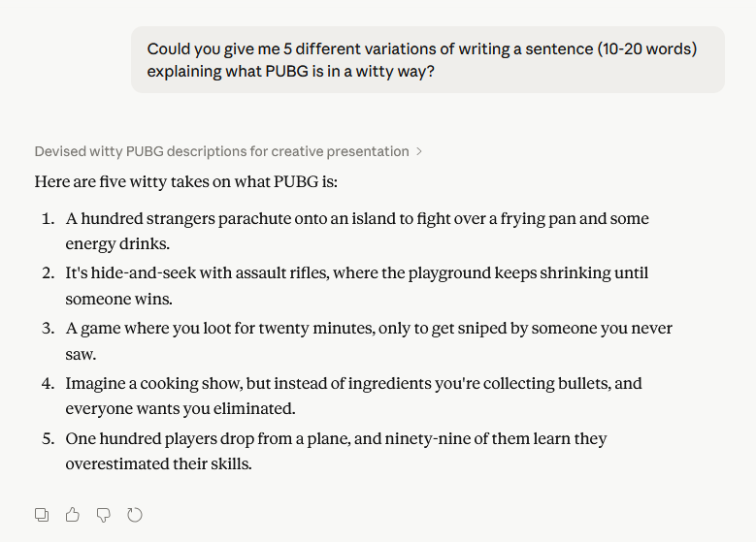Click the words "overestimated their skills" in item five
The height and width of the screenshot is (542, 756).
point(158,464)
